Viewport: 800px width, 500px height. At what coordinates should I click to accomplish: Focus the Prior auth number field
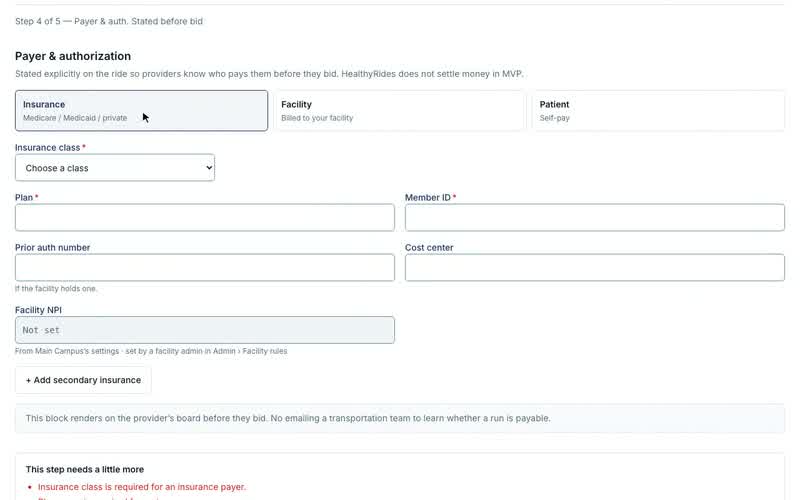205,267
